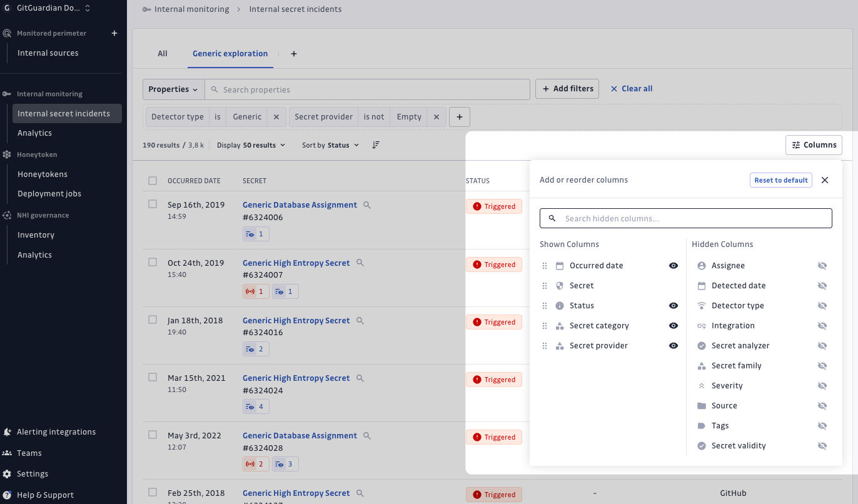Toggle sort direction icon next to Sort by
858x504 pixels.
[x=376, y=145]
